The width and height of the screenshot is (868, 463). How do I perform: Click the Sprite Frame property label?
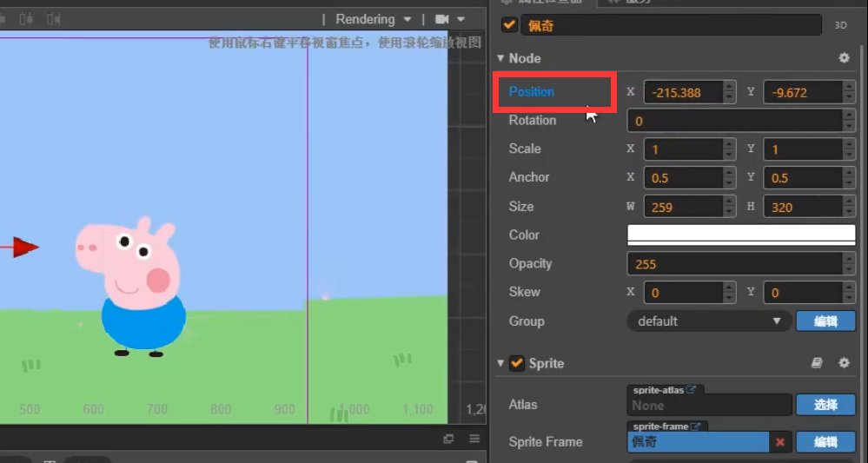[546, 441]
